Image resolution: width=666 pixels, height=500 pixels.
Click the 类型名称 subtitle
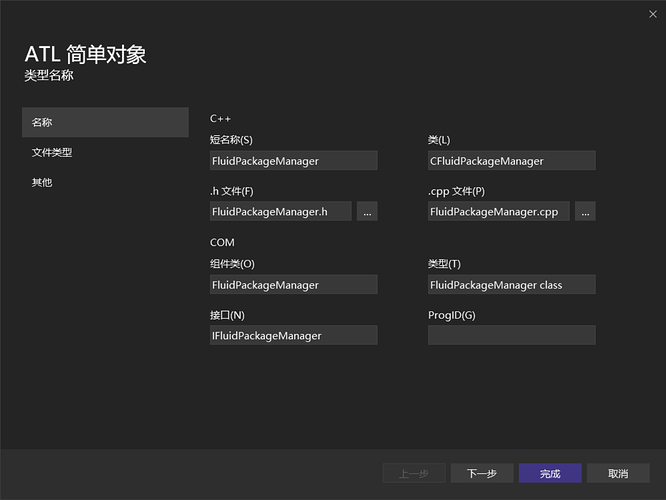(x=49, y=76)
